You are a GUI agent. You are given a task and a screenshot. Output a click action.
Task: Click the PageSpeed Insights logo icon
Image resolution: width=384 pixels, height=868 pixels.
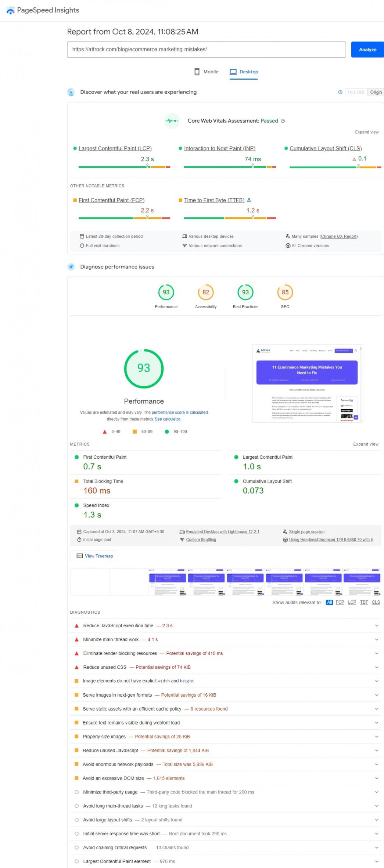[x=11, y=11]
